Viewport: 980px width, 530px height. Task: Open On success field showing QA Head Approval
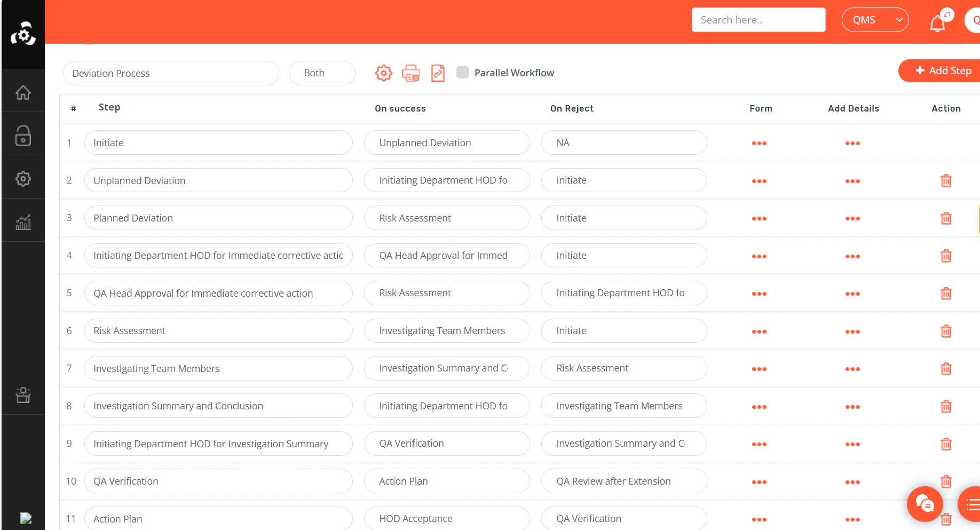click(x=447, y=255)
